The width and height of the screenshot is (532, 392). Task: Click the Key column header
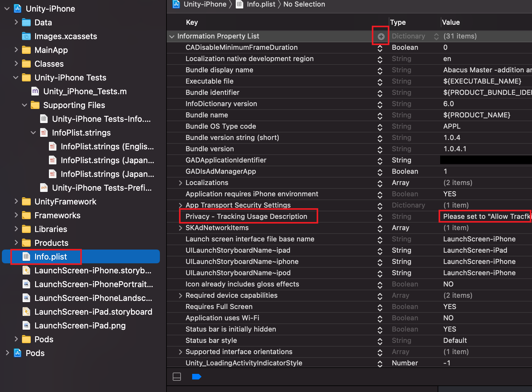pyautogui.click(x=192, y=23)
